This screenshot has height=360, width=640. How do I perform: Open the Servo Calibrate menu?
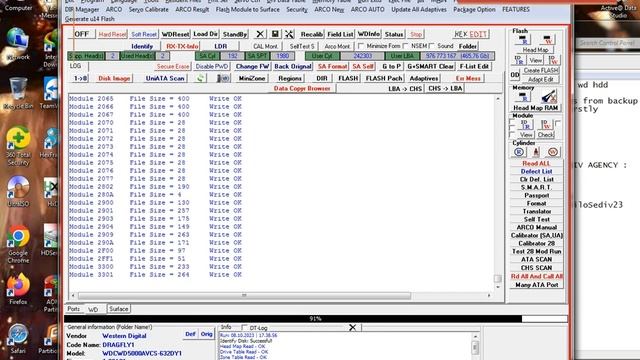pyautogui.click(x=149, y=9)
